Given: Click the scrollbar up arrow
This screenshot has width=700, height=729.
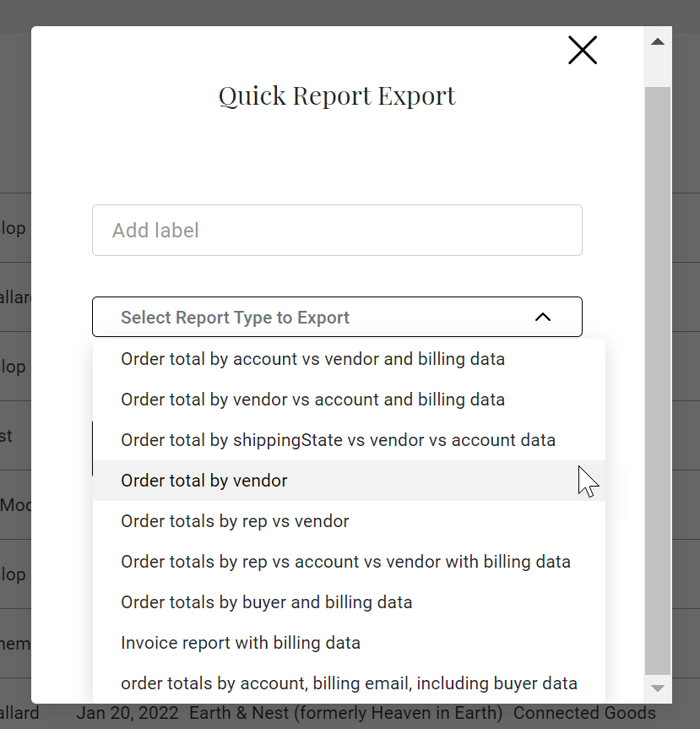Looking at the screenshot, I should [657, 41].
